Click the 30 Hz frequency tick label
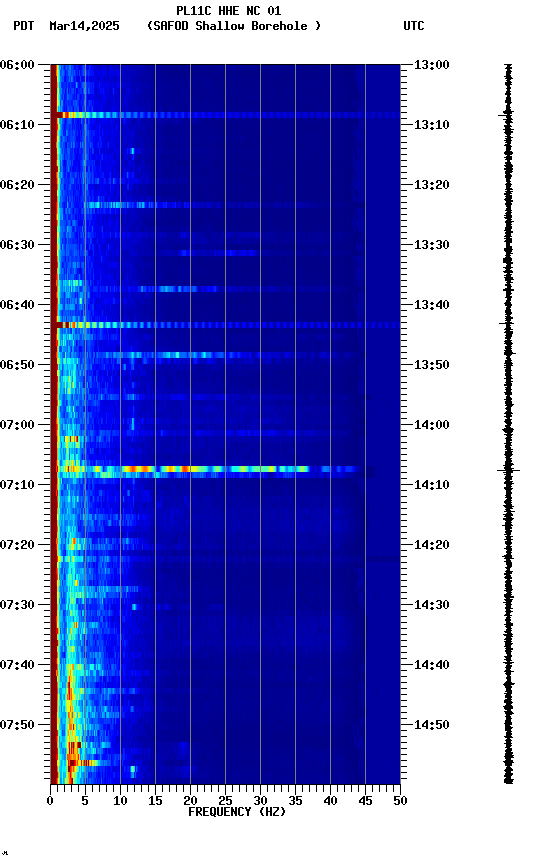Image resolution: width=552 pixels, height=864 pixels. pos(260,801)
